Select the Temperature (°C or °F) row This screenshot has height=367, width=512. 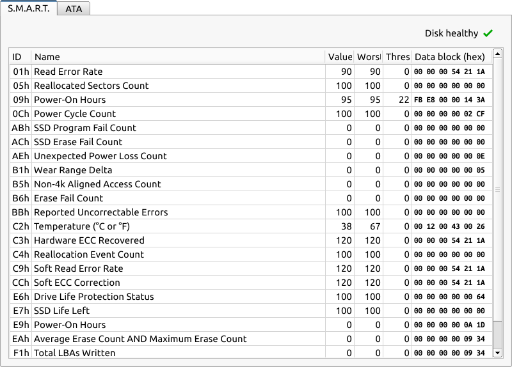251,226
